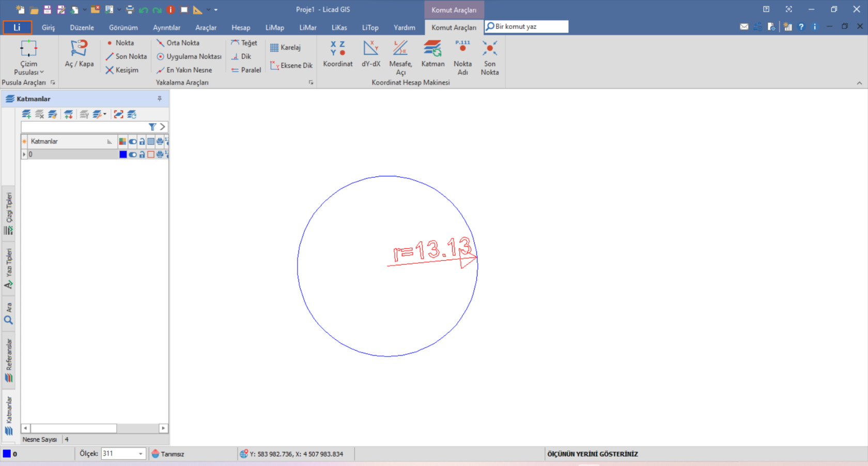Viewport: 868px width, 466px height.
Task: Switch to the Görünüm tab
Action: click(x=123, y=27)
